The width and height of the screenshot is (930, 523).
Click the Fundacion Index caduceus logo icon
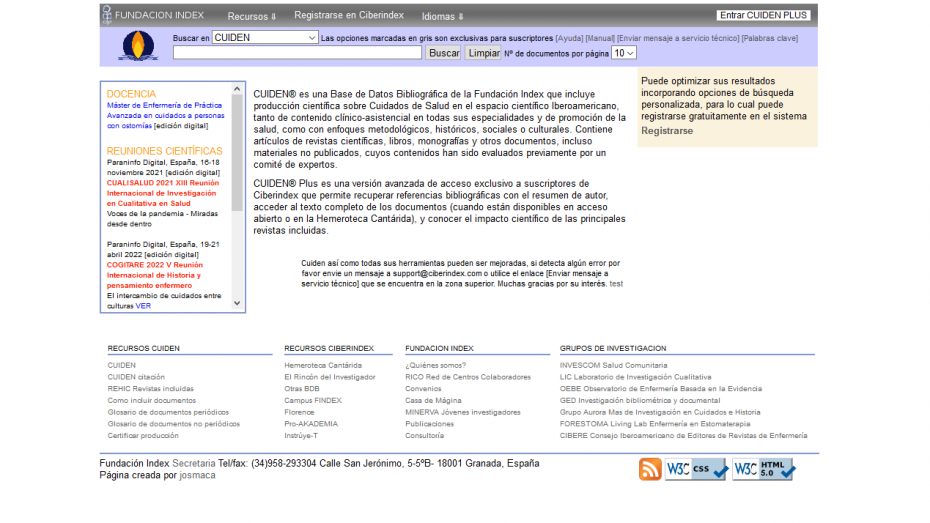click(107, 15)
